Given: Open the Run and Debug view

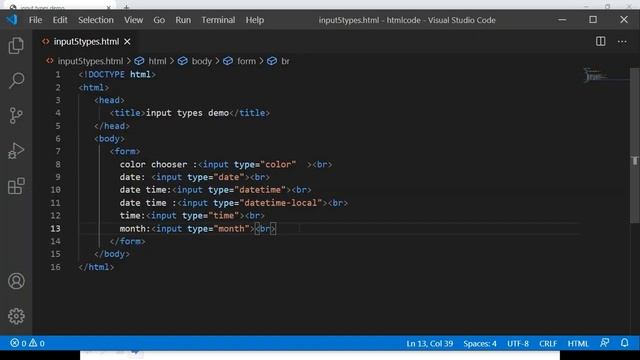Looking at the screenshot, I should pyautogui.click(x=16, y=151).
